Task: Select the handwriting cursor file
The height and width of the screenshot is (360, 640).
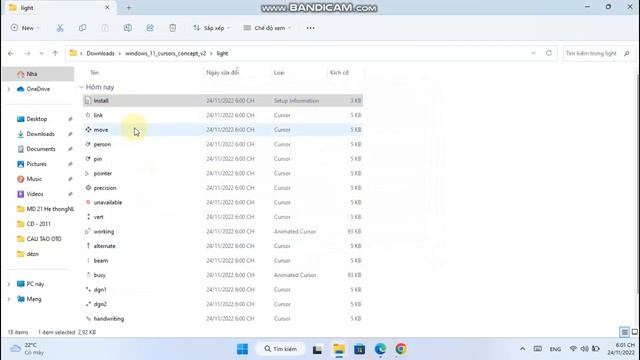Action: pyautogui.click(x=223, y=319)
